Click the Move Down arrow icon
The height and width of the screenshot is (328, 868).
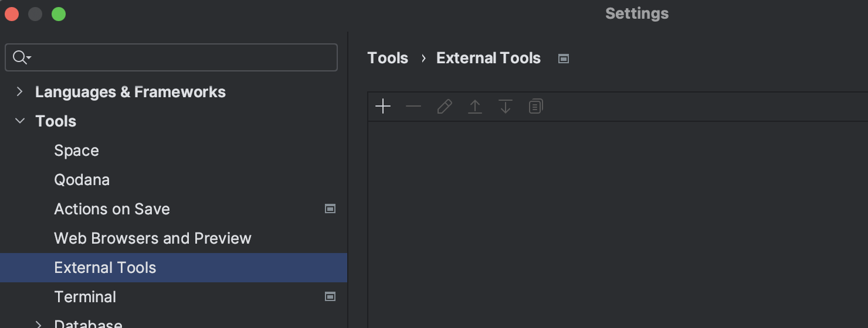point(506,107)
